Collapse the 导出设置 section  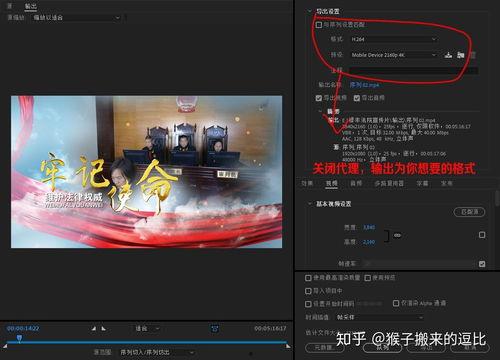point(309,11)
